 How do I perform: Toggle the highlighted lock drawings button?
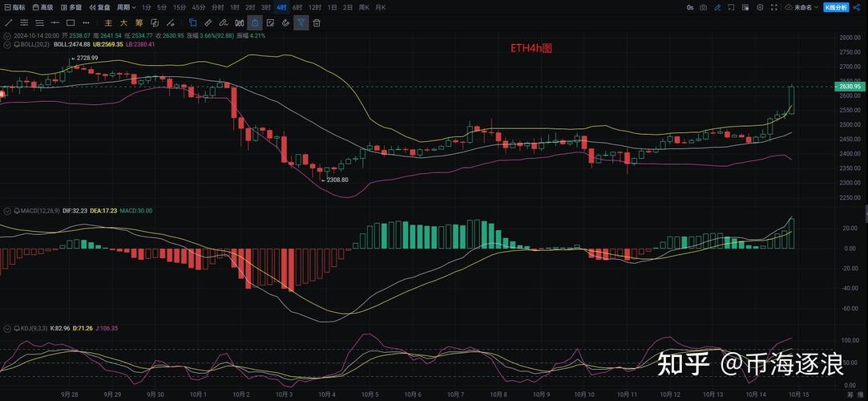click(254, 23)
